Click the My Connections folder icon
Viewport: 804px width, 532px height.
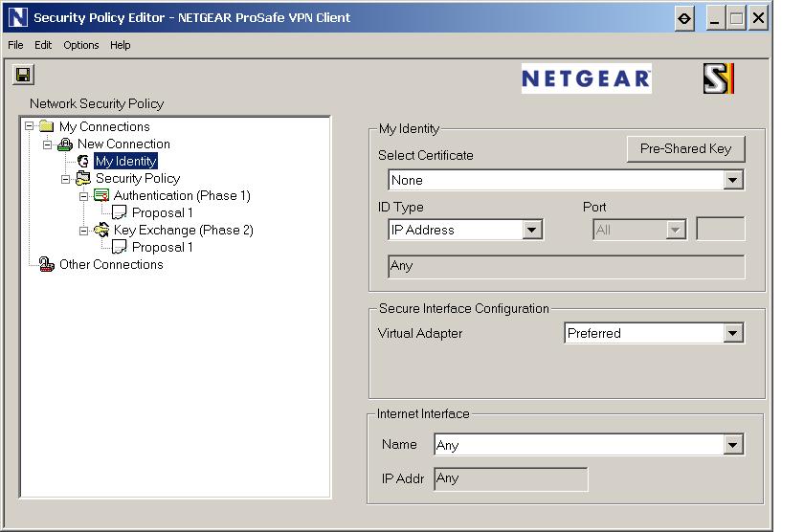(x=47, y=126)
